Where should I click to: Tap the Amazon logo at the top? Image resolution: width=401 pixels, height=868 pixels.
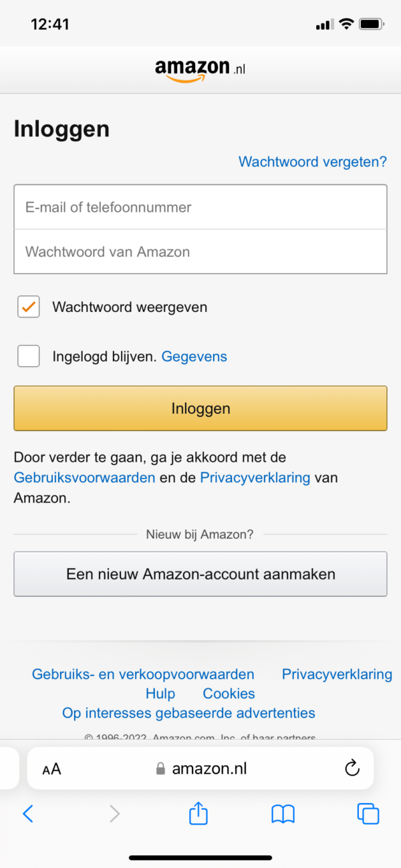click(200, 69)
